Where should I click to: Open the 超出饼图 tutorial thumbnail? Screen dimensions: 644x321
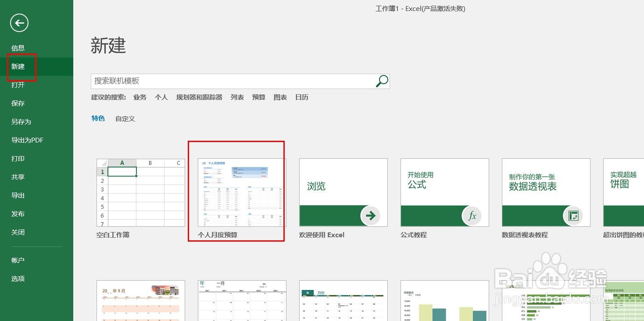tap(623, 193)
